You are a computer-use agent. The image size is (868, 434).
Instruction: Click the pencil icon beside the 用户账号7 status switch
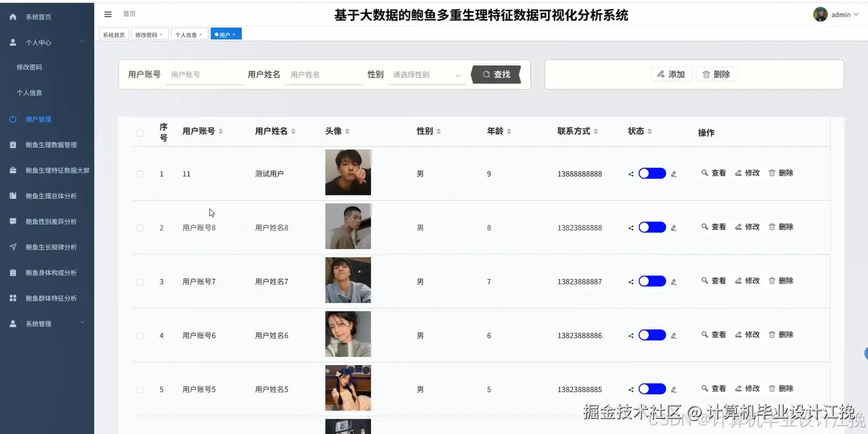[674, 282]
